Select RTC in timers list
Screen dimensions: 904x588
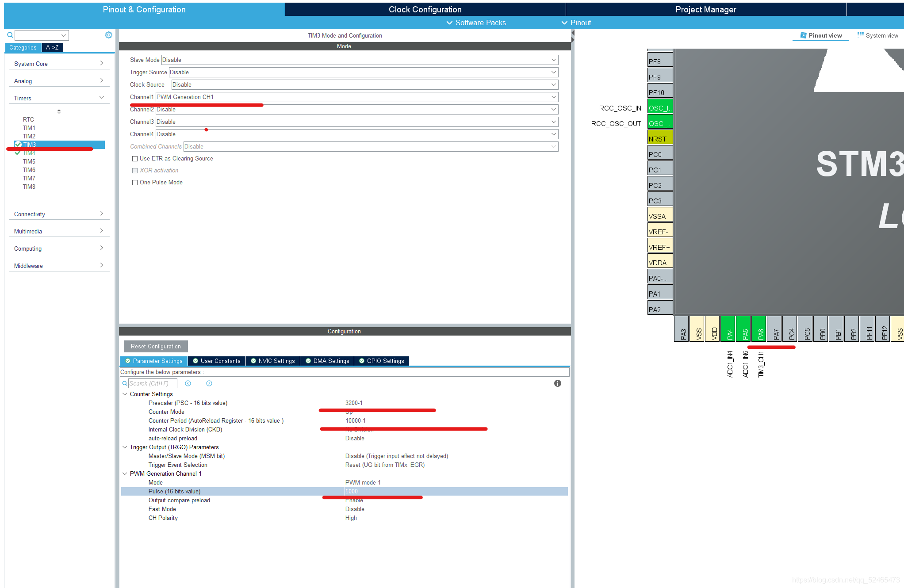[28, 119]
